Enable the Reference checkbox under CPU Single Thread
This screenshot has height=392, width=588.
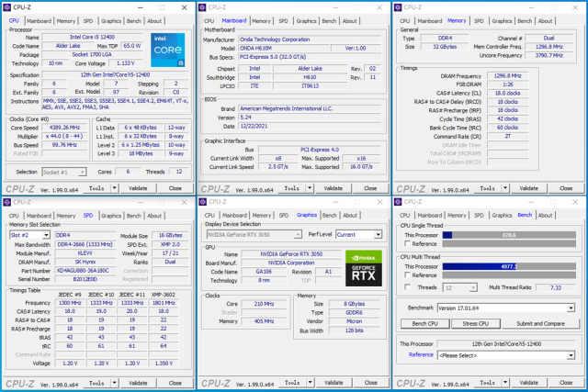pyautogui.click(x=408, y=243)
